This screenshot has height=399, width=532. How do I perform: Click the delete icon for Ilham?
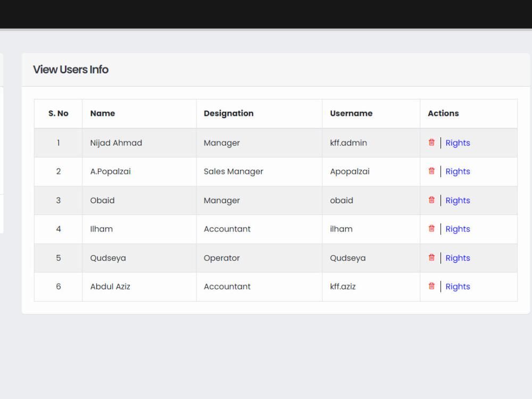(431, 228)
